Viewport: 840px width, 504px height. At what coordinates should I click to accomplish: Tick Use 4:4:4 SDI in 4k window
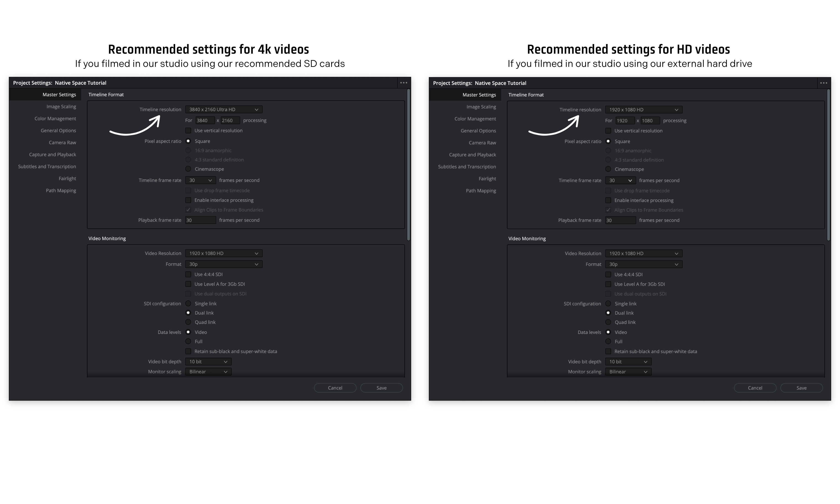[x=188, y=274]
